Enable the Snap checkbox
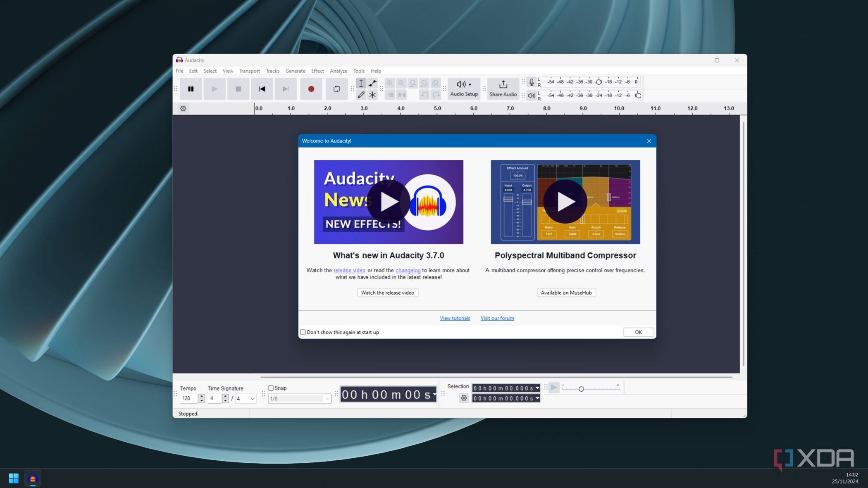 tap(271, 388)
